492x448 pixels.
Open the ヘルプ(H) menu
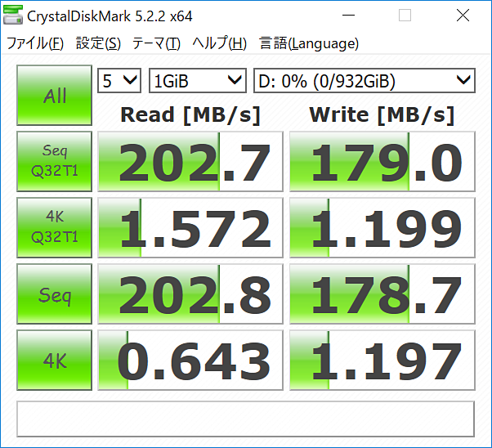pos(219,43)
